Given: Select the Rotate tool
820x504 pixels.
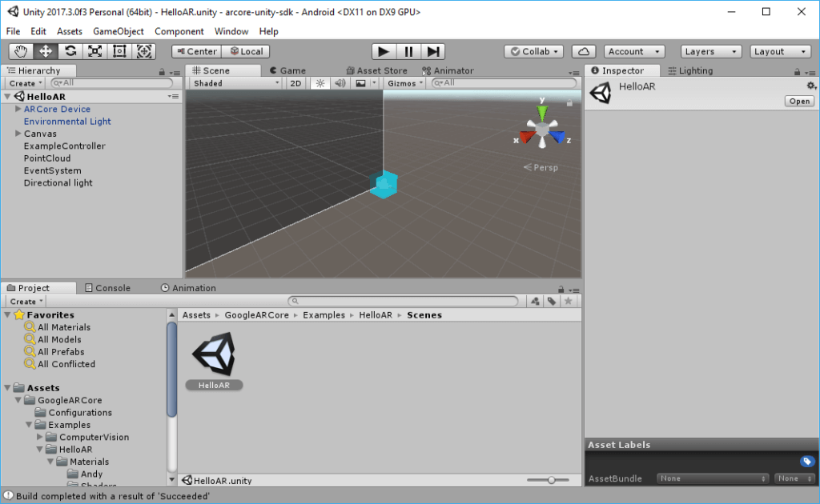Looking at the screenshot, I should [x=70, y=51].
